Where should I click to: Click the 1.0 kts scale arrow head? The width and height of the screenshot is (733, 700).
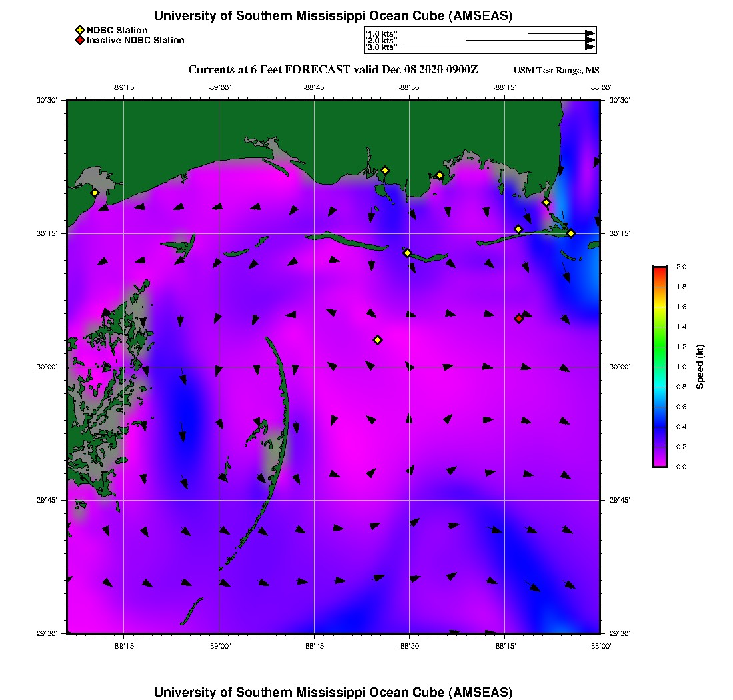pos(590,33)
